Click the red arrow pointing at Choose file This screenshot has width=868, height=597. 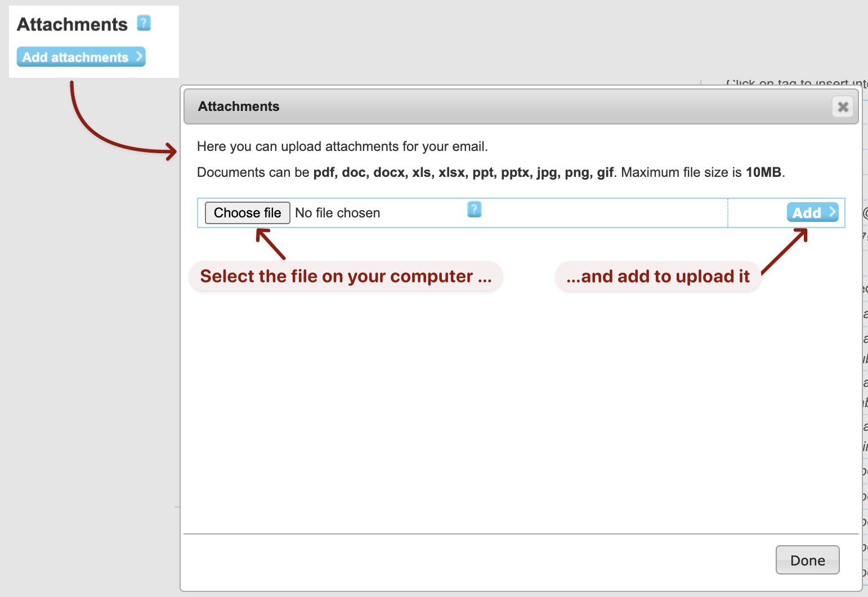click(x=271, y=243)
